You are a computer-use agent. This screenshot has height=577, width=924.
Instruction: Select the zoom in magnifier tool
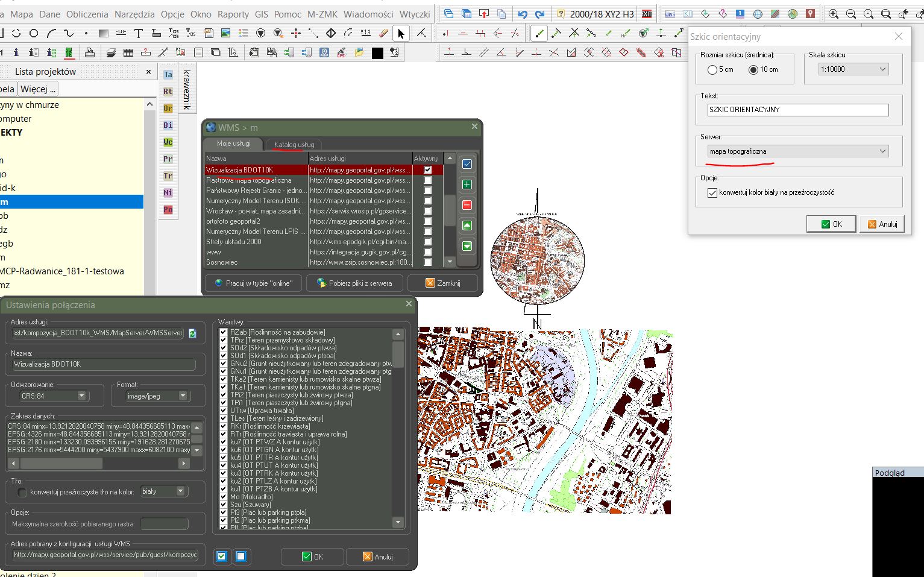pyautogui.click(x=834, y=14)
